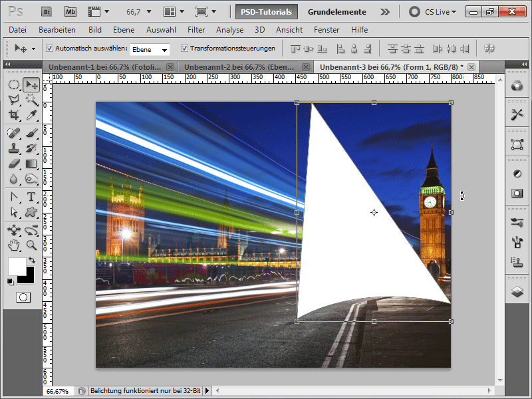The width and height of the screenshot is (532, 399).
Task: Open Adjustments panel icon in right dock
Action: (517, 174)
